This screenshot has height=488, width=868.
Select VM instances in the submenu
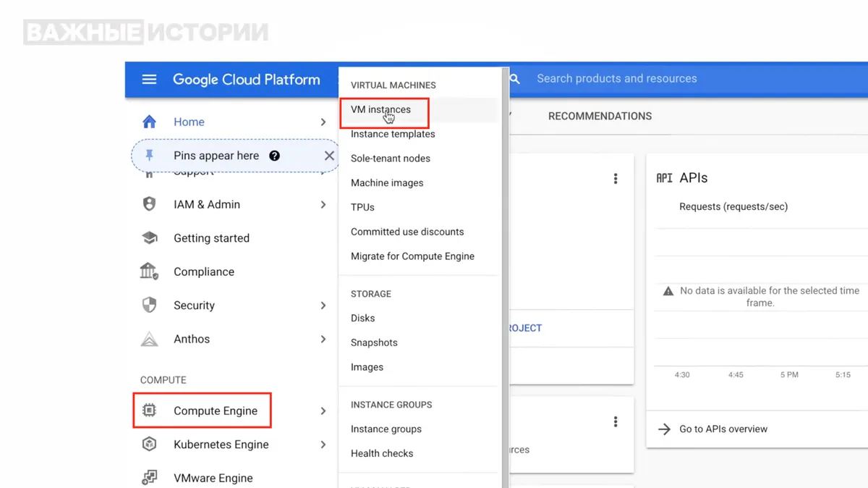click(x=380, y=109)
